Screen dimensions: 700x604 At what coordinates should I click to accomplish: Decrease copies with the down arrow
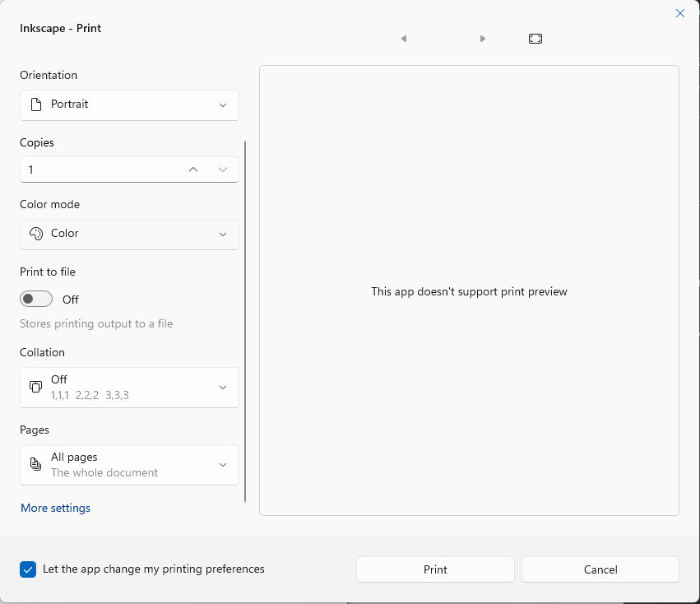click(223, 170)
